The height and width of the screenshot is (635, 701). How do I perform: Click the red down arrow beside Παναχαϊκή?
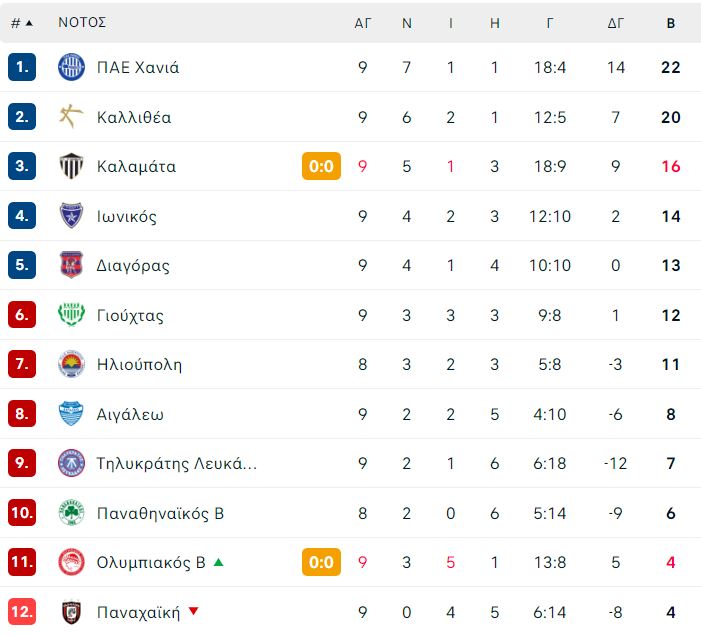point(193,611)
